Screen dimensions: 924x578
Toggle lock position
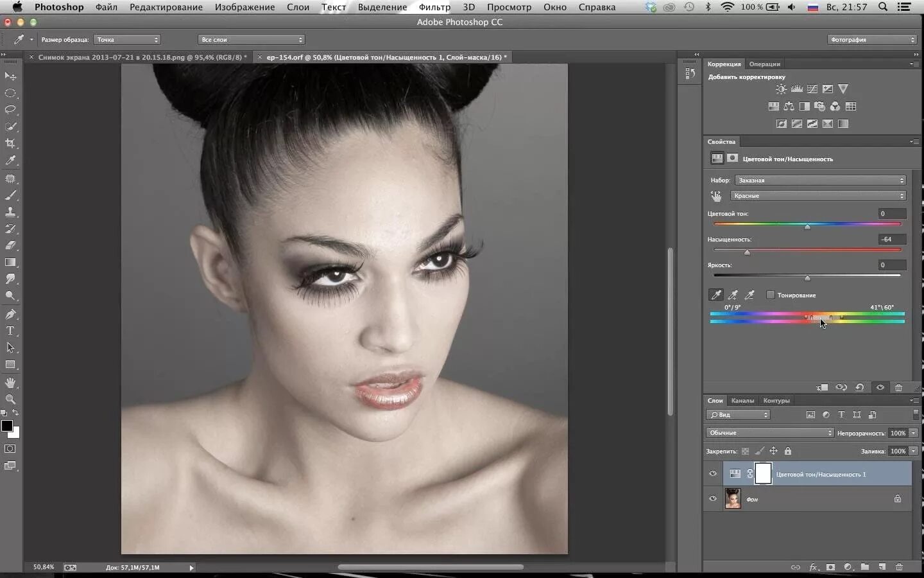773,451
